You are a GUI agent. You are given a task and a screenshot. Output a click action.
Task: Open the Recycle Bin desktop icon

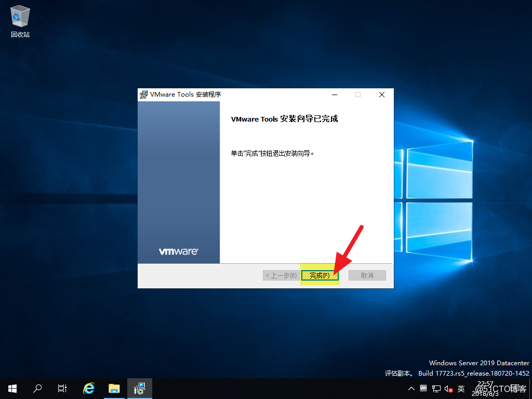20,21
